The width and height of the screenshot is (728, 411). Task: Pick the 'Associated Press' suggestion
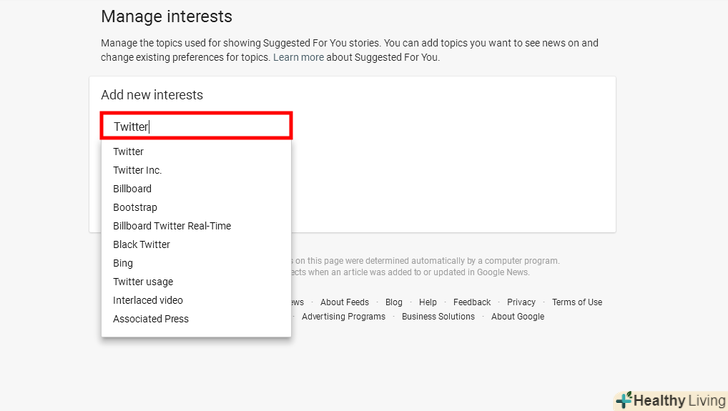[x=151, y=319]
